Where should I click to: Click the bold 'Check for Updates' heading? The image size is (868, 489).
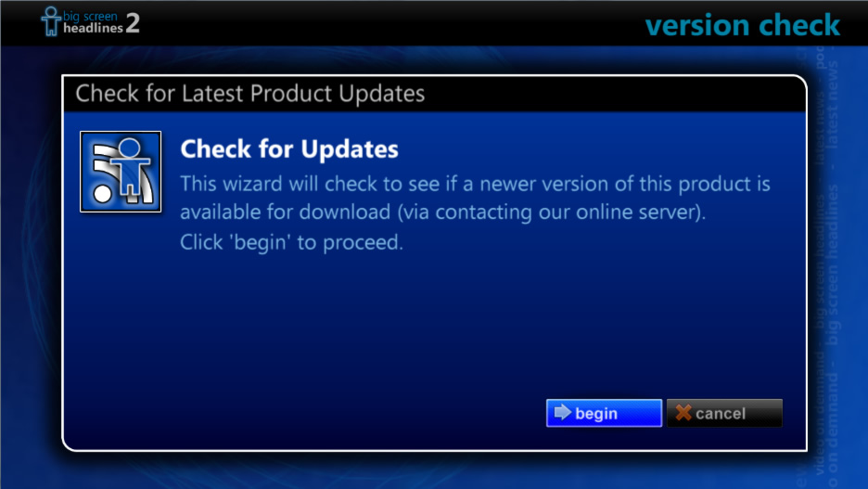[289, 149]
